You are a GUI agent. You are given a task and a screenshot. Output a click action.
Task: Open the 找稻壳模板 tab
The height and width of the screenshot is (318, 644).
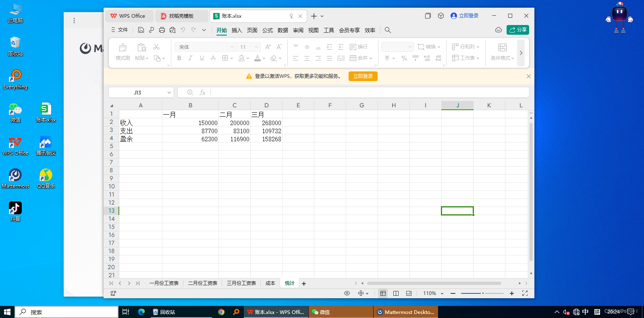coord(181,16)
